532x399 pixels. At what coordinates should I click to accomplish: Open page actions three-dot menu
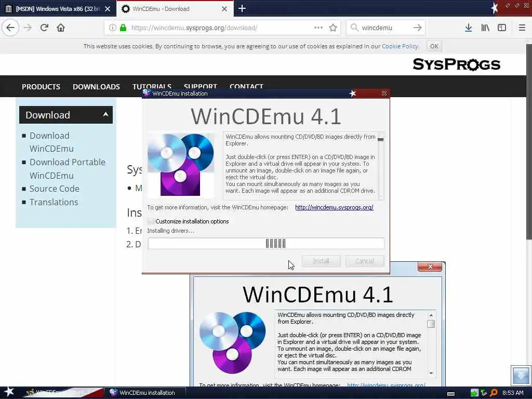318,28
